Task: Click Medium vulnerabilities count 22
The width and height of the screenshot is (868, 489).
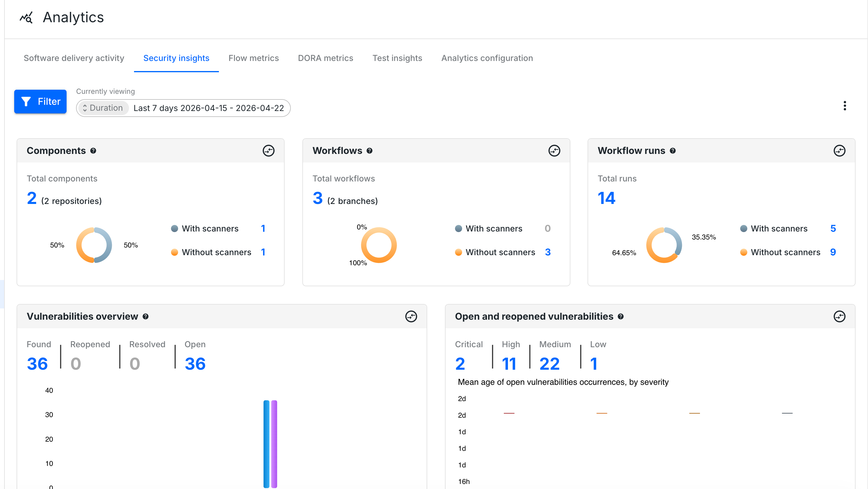Action: click(549, 363)
